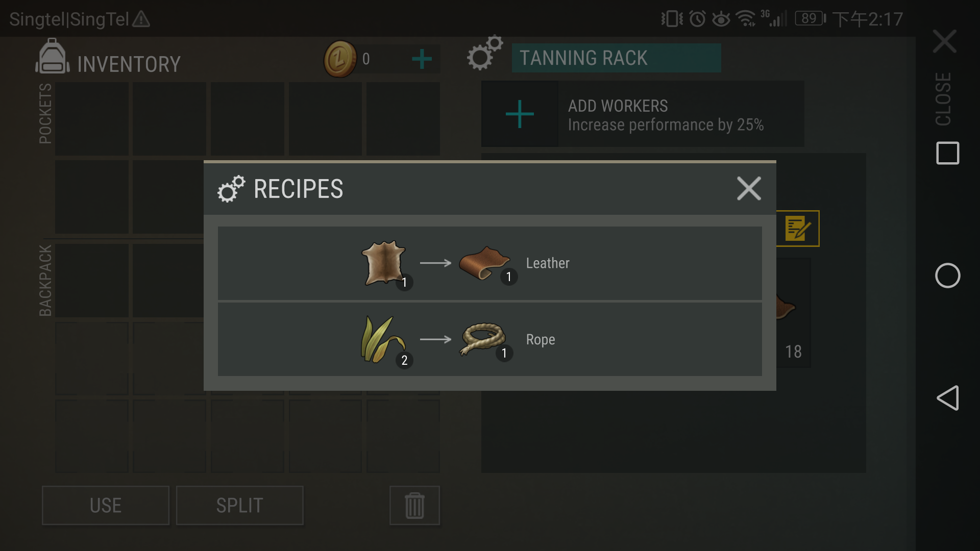This screenshot has width=980, height=551.
Task: Click the SPLIT button
Action: (x=240, y=506)
